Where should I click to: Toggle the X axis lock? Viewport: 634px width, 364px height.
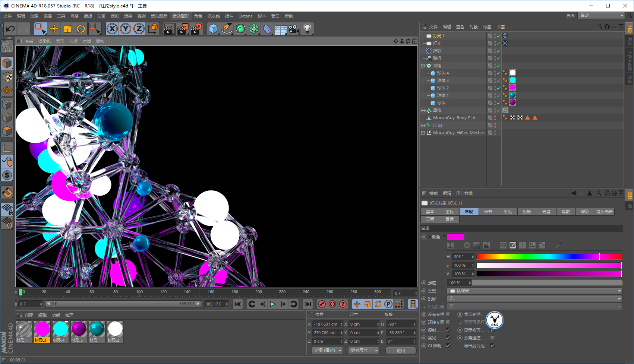[112, 29]
